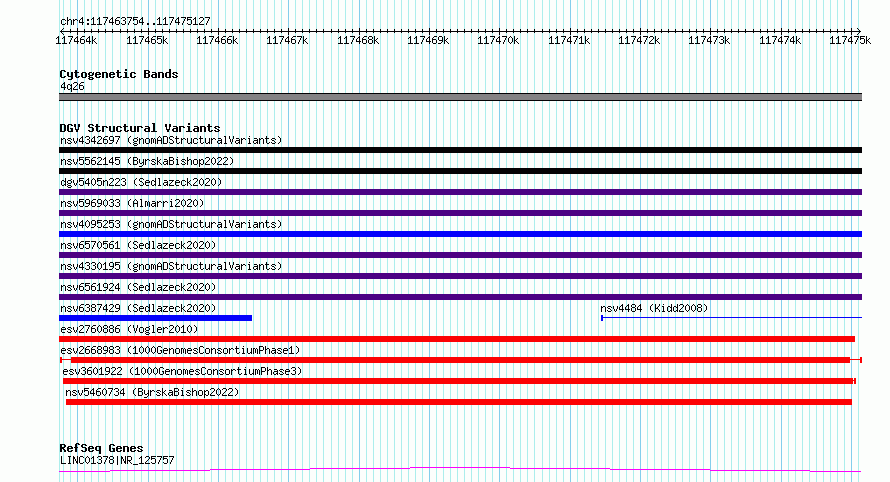Click the thin blue line for nsv4484
The image size is (890, 482).
click(x=732, y=318)
